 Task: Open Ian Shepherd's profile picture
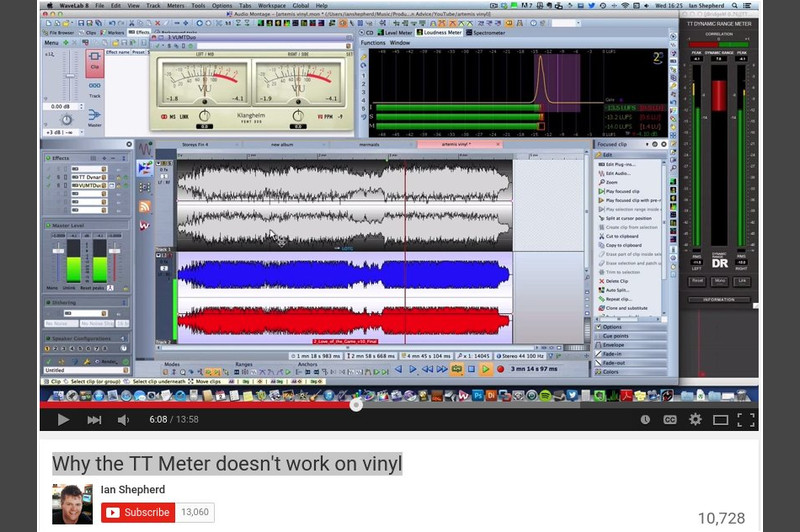pyautogui.click(x=72, y=504)
